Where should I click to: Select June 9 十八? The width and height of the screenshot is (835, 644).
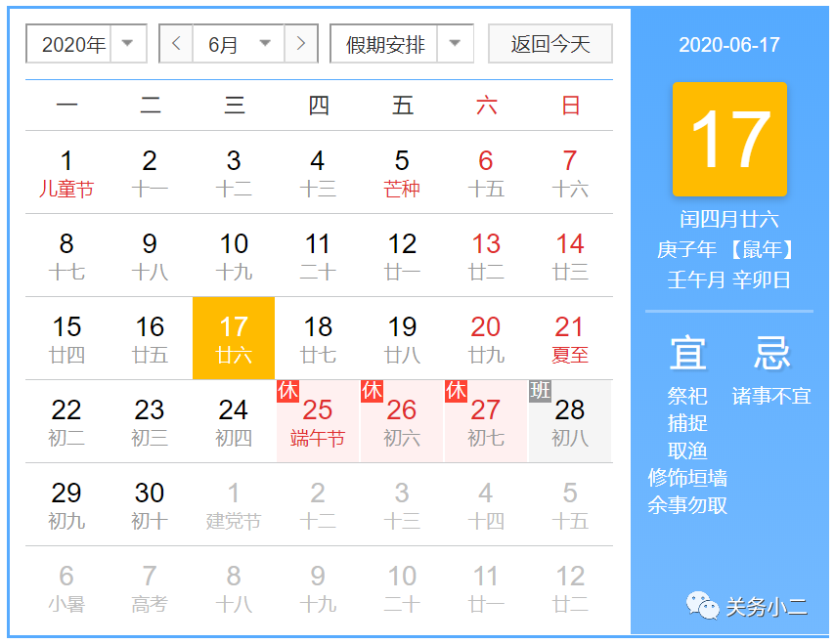pos(151,255)
